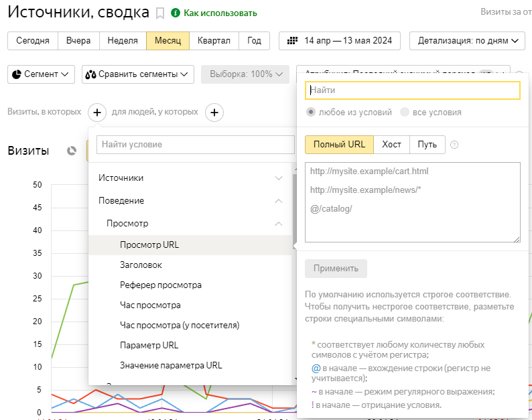Screen dimensions: 532x420
Task: Switch to the Хост match mode
Action: point(392,145)
